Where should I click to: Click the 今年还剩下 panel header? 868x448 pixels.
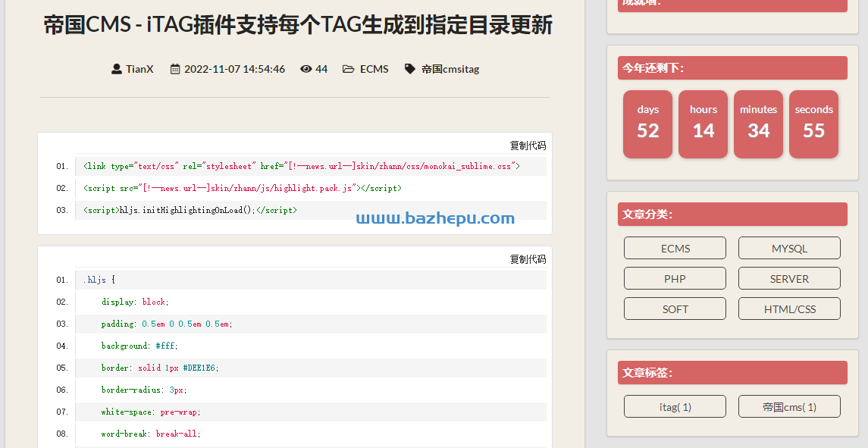click(732, 67)
